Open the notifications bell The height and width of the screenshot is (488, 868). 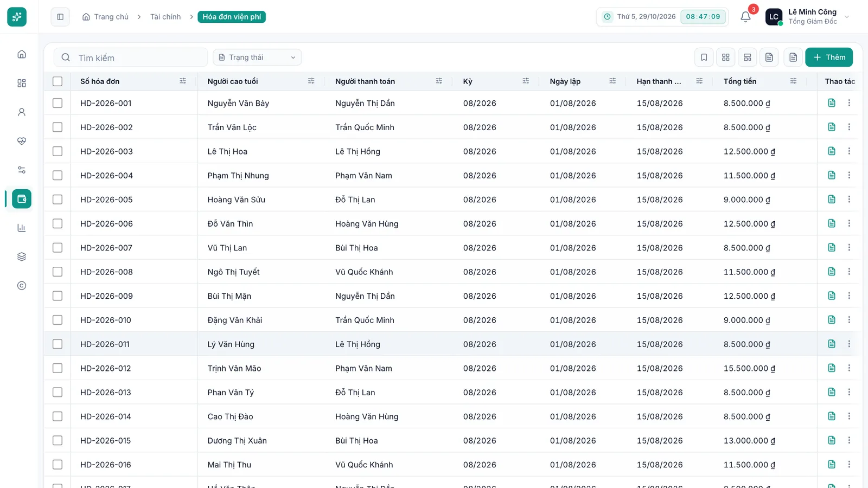[x=745, y=17]
